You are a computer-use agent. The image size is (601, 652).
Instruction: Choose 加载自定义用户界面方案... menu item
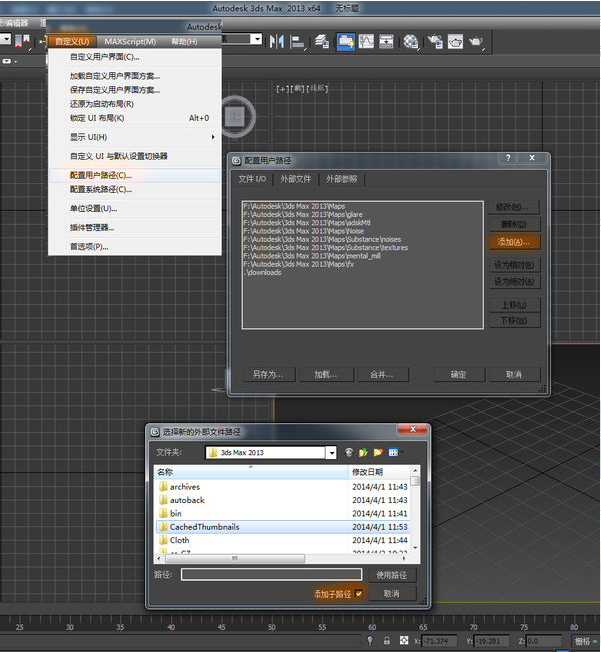(135, 76)
